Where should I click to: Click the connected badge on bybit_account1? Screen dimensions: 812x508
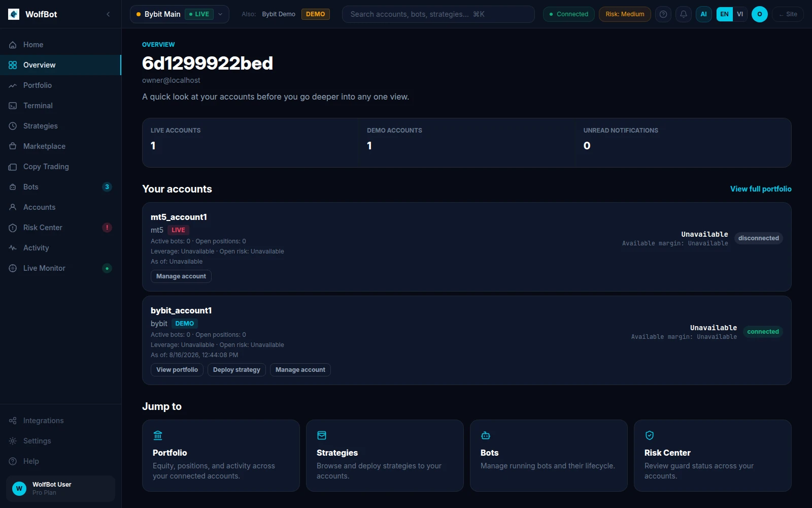pyautogui.click(x=763, y=332)
